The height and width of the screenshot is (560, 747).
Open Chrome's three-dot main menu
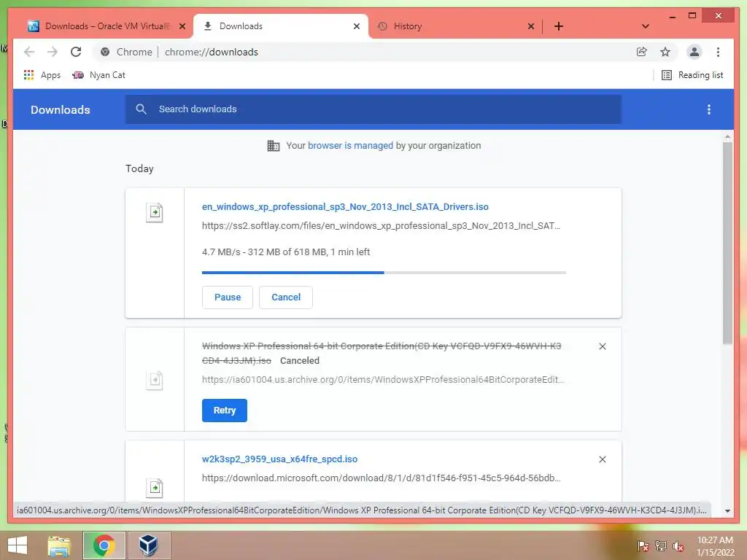(x=718, y=52)
